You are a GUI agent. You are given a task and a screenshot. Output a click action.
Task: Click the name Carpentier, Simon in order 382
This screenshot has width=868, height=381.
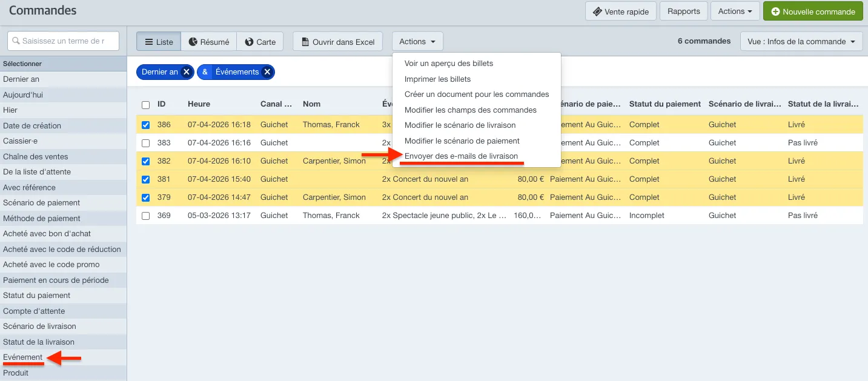coord(334,161)
